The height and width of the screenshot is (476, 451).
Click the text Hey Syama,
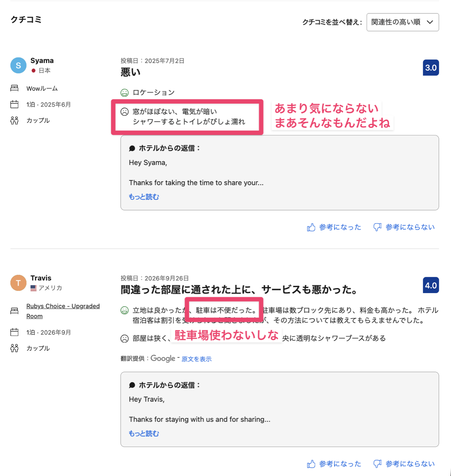(x=148, y=163)
